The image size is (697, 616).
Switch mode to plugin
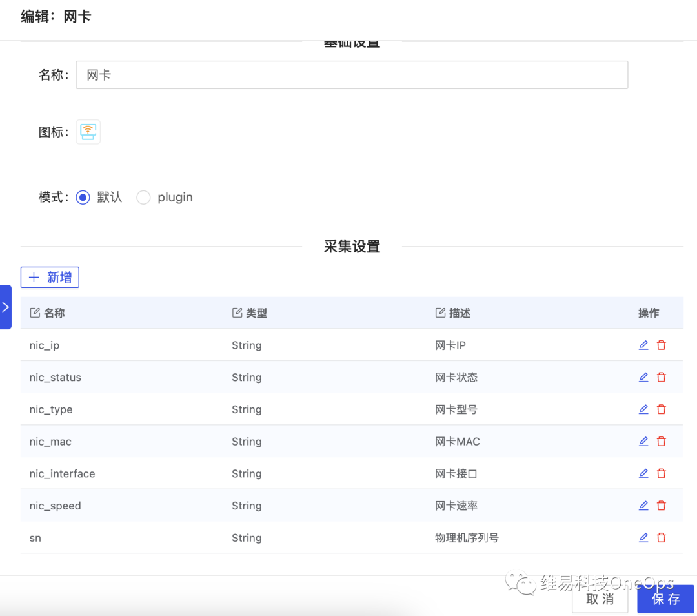coord(143,197)
